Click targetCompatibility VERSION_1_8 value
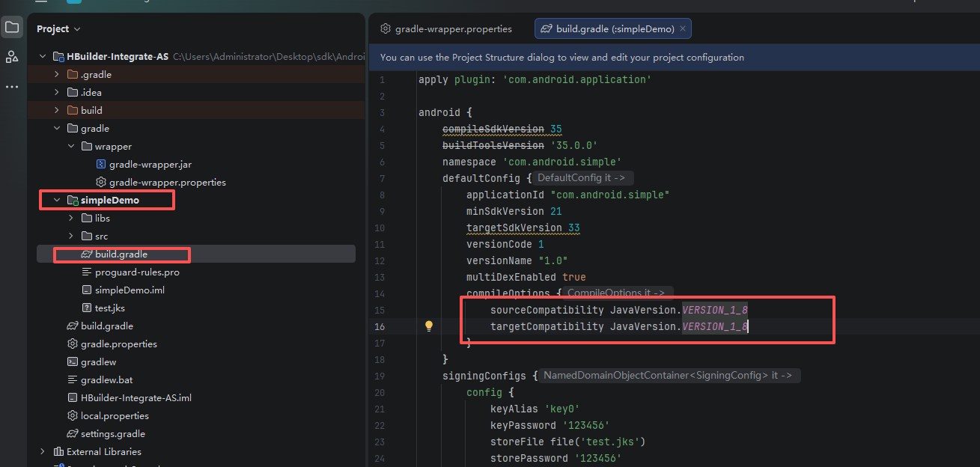The image size is (980, 467). 715,326
